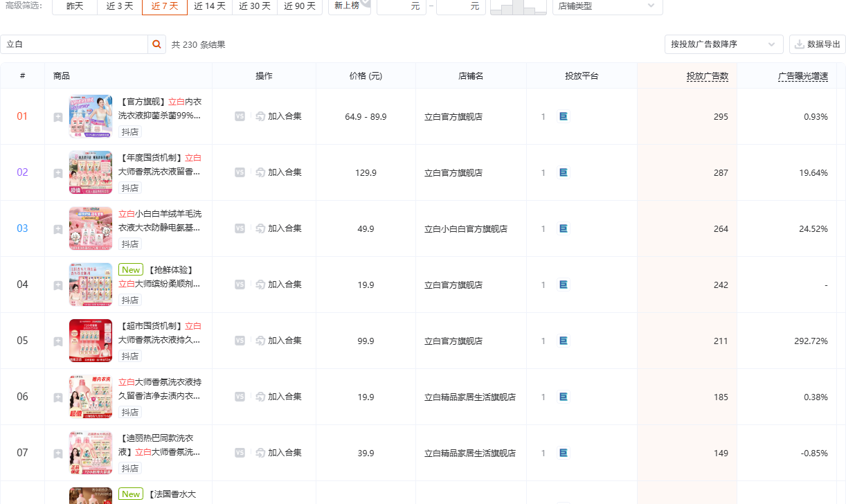
Task: Click 加入合集 for row 06 product
Action: (x=279, y=397)
